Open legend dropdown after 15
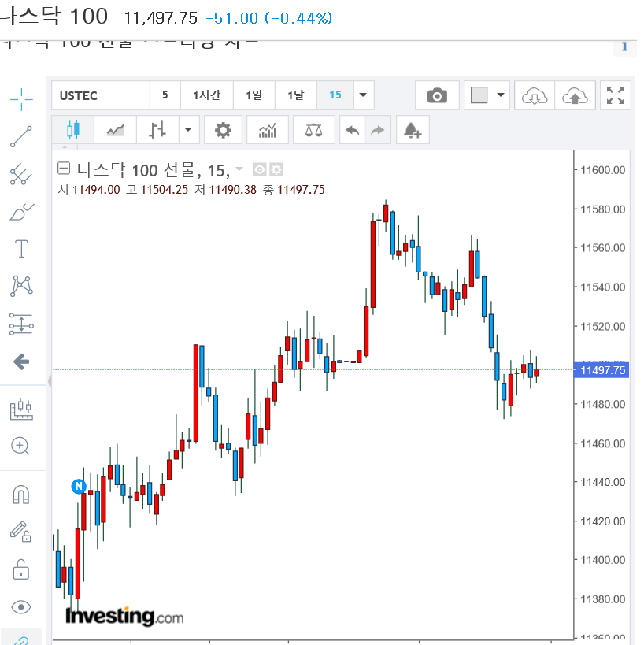The height and width of the screenshot is (645, 644). tap(239, 169)
